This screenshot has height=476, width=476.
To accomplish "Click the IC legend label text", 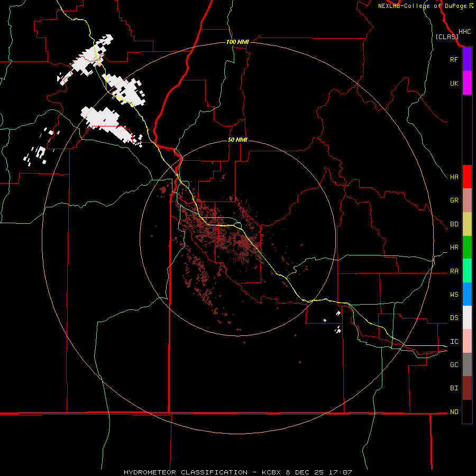I will coord(454,342).
